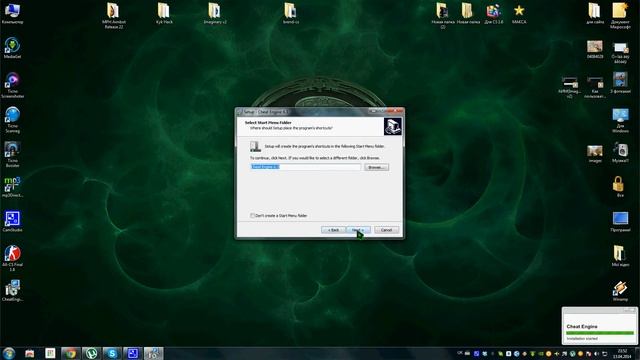Switch to CamStudio on the taskbar
Image resolution: width=640 pixels, height=360 pixels.
[x=133, y=353]
